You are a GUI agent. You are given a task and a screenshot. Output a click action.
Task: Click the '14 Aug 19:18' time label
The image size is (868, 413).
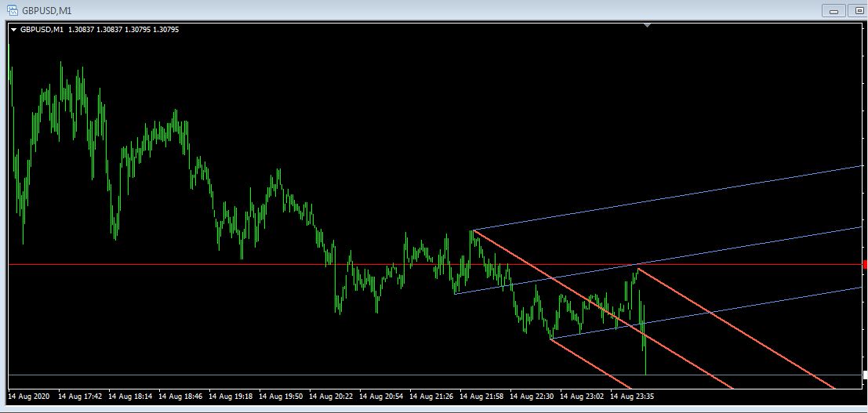(231, 397)
